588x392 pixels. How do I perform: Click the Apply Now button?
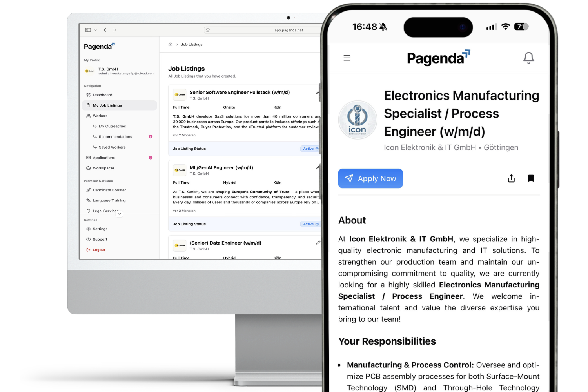pyautogui.click(x=370, y=178)
